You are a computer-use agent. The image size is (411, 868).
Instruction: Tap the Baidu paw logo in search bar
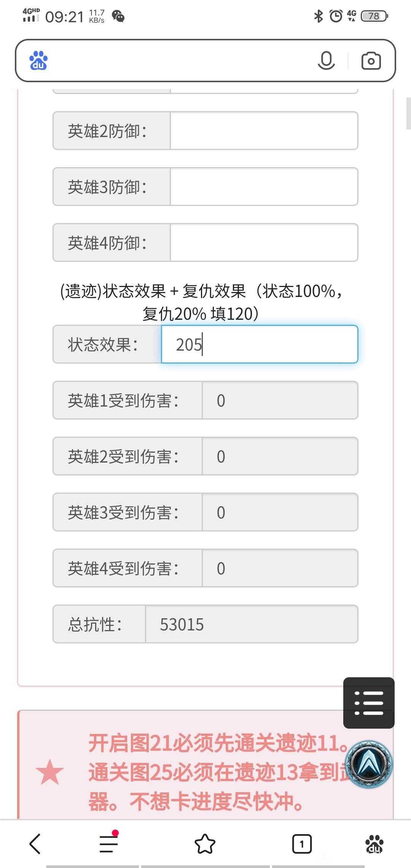(x=38, y=61)
